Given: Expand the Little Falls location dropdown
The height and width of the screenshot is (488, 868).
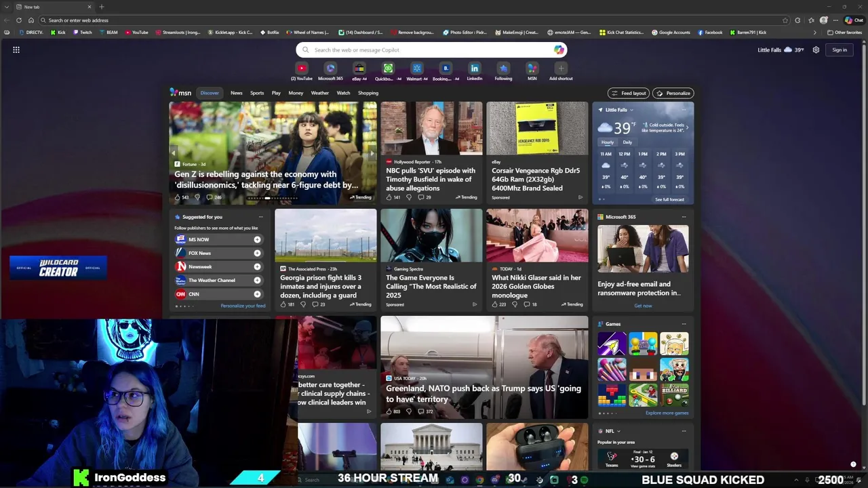Looking at the screenshot, I should (631, 110).
